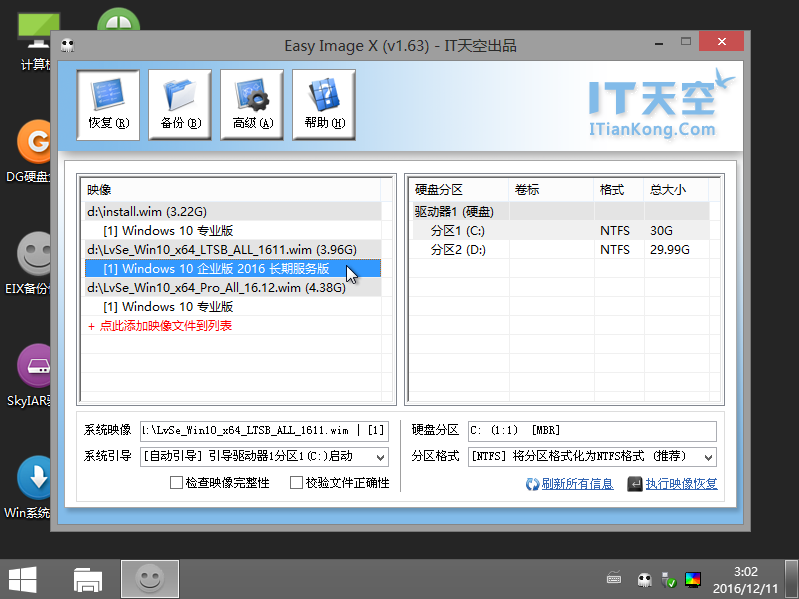This screenshot has height=599, width=799.
Task: Minimize the Easy Image X window
Action: click(659, 43)
